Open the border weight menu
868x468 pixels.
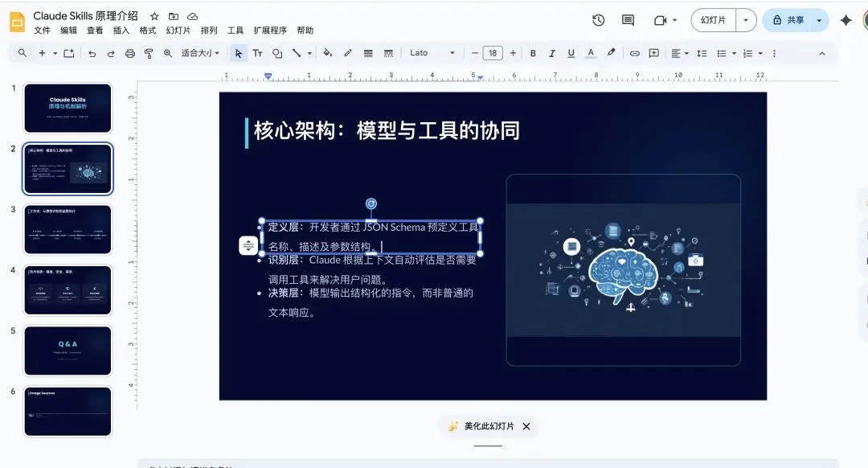[x=368, y=53]
